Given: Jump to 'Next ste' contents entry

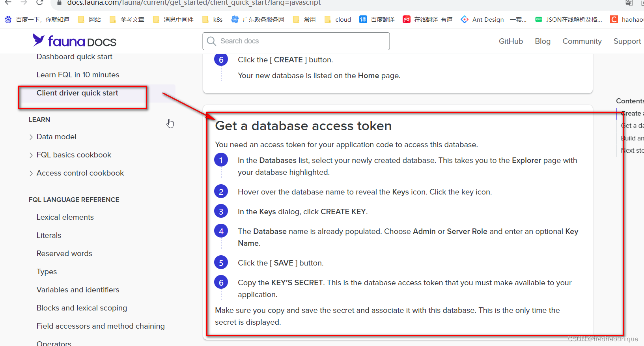Looking at the screenshot, I should click(x=632, y=150).
